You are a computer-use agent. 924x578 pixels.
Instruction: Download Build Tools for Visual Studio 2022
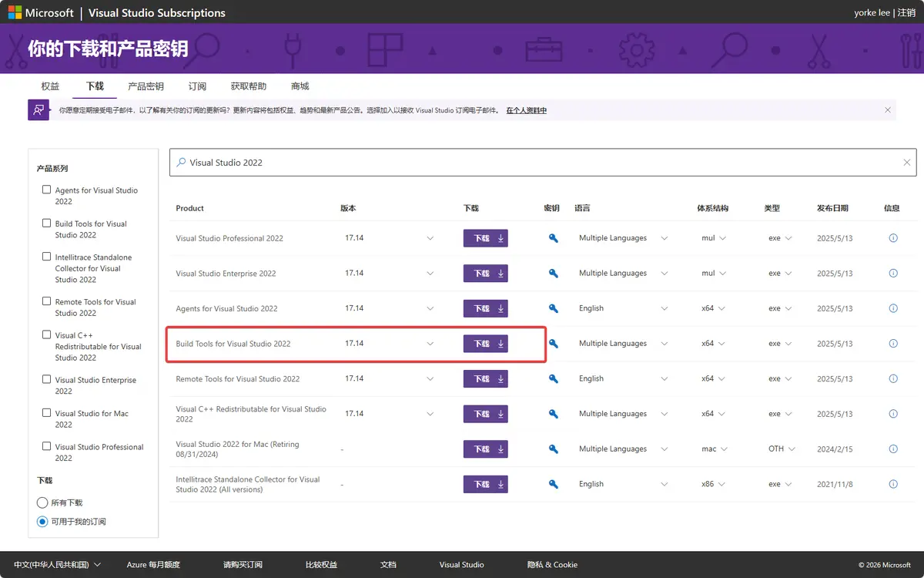point(486,344)
